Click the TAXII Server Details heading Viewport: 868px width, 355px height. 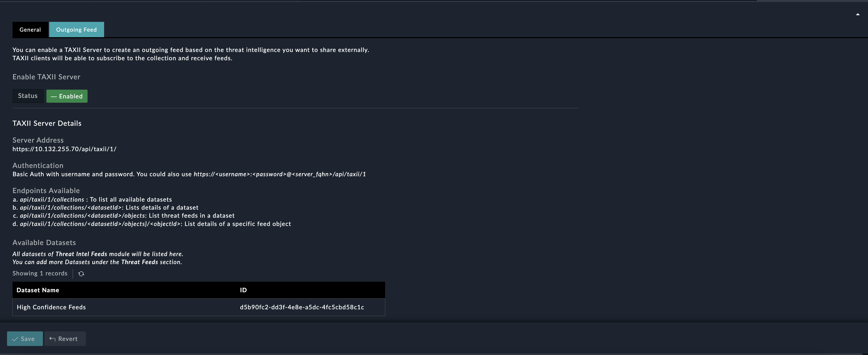point(47,123)
